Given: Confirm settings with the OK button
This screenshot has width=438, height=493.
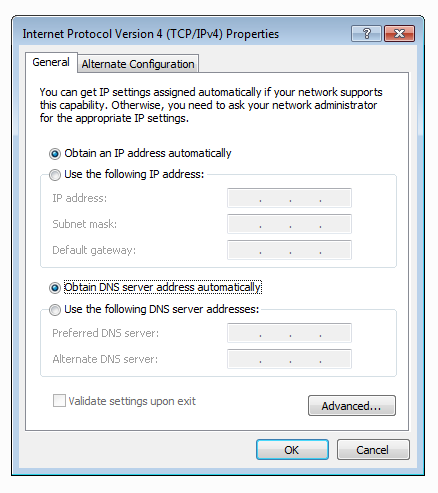Looking at the screenshot, I should pyautogui.click(x=292, y=450).
